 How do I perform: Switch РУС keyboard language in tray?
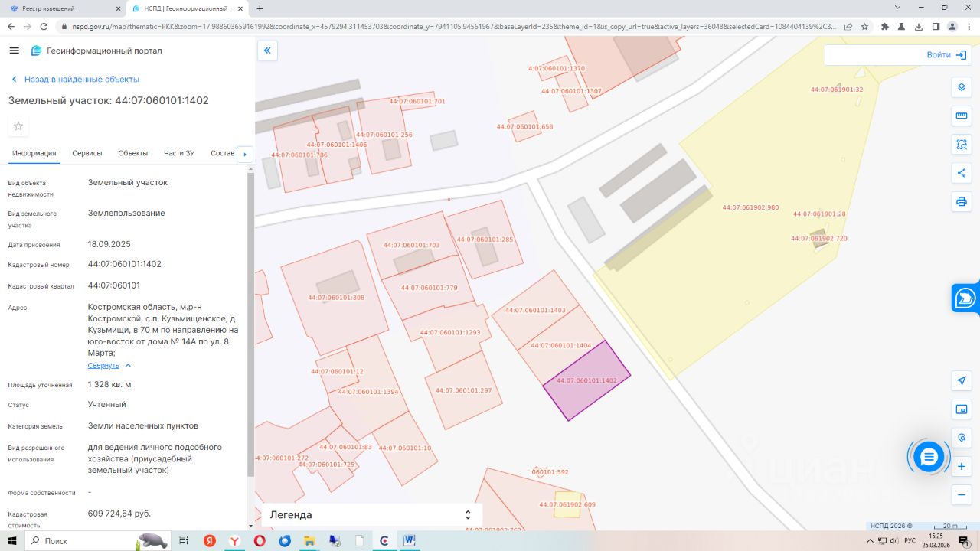(910, 541)
